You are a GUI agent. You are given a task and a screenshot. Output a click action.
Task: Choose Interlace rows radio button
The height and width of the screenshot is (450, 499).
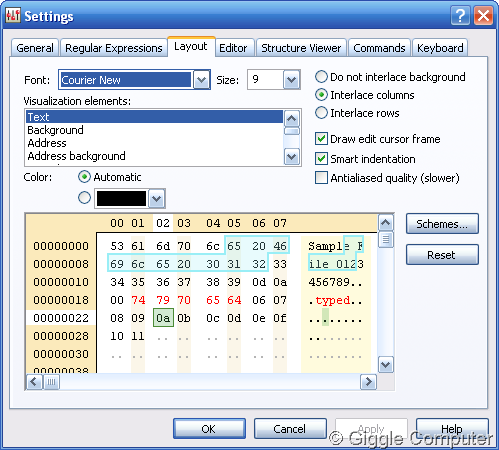[321, 113]
